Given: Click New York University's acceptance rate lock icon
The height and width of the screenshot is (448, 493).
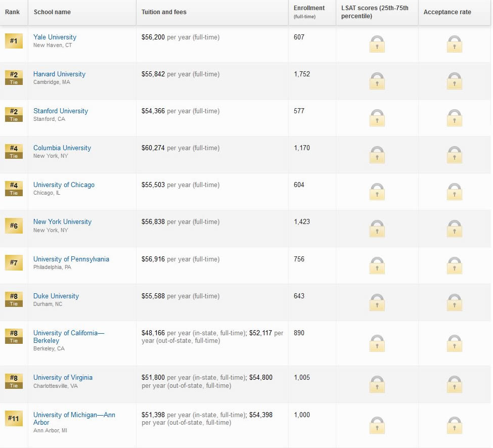Looking at the screenshot, I should point(454,229).
